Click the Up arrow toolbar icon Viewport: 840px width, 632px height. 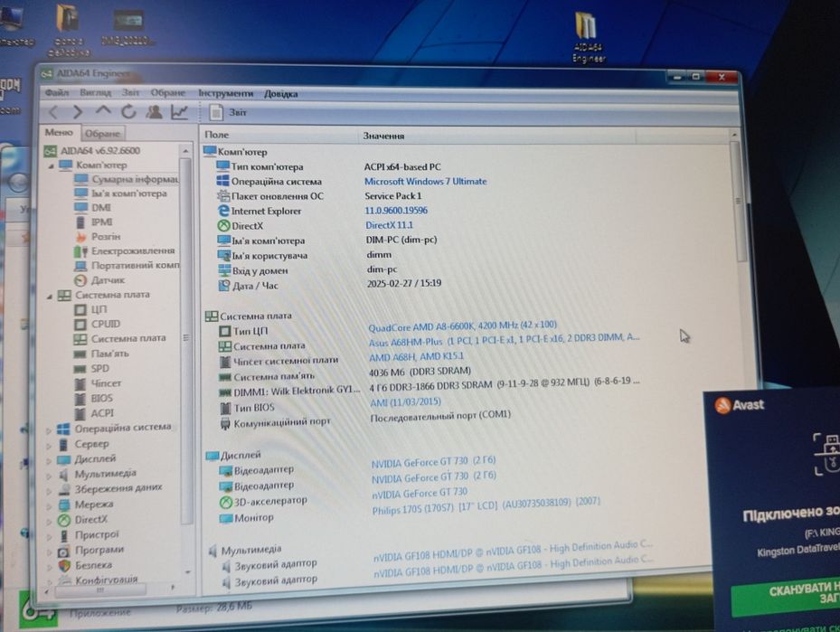coord(103,111)
